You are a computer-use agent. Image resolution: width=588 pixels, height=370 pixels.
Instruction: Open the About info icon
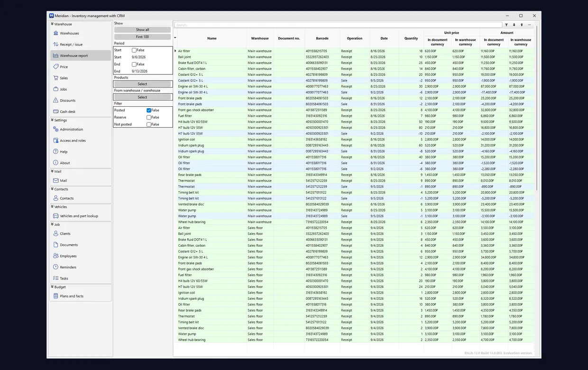click(55, 163)
